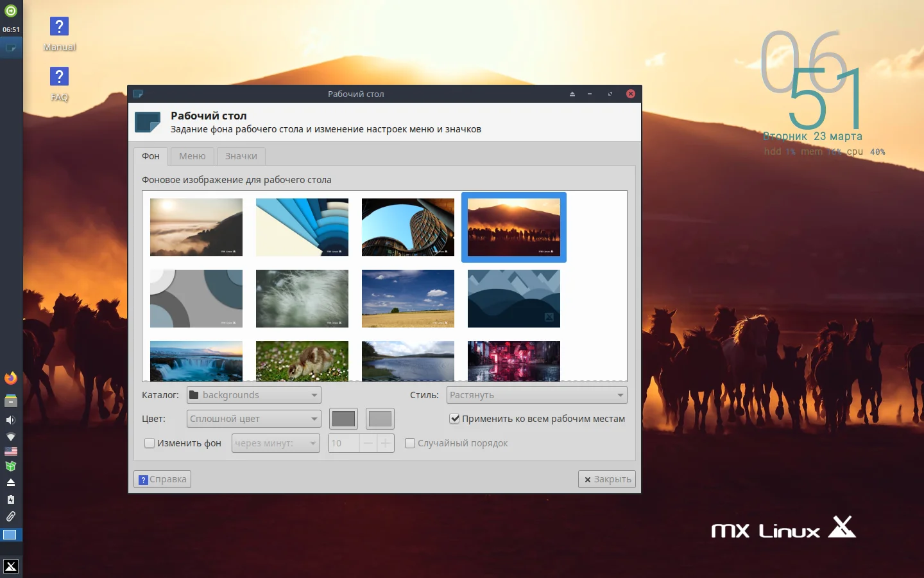Open the volume control icon
The height and width of the screenshot is (578, 924).
(x=10, y=419)
